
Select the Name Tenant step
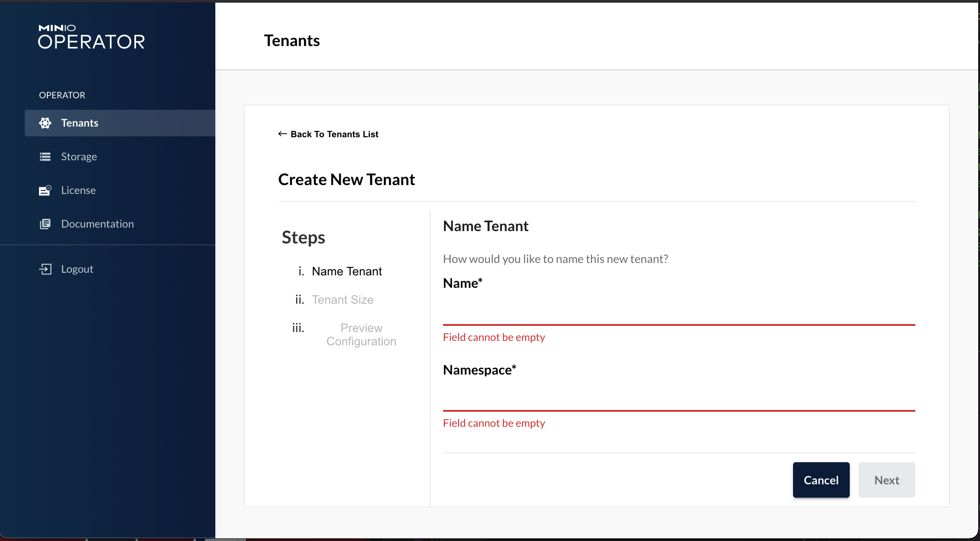(x=347, y=271)
